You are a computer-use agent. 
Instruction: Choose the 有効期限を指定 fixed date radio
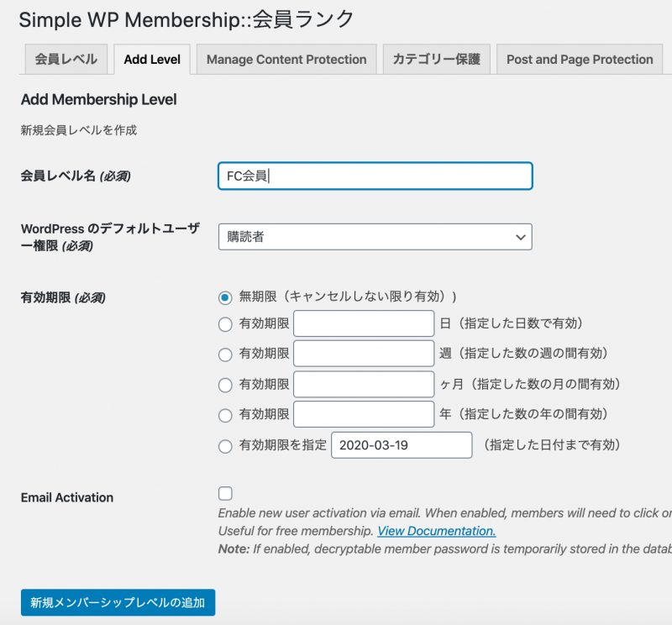pyautogui.click(x=225, y=446)
